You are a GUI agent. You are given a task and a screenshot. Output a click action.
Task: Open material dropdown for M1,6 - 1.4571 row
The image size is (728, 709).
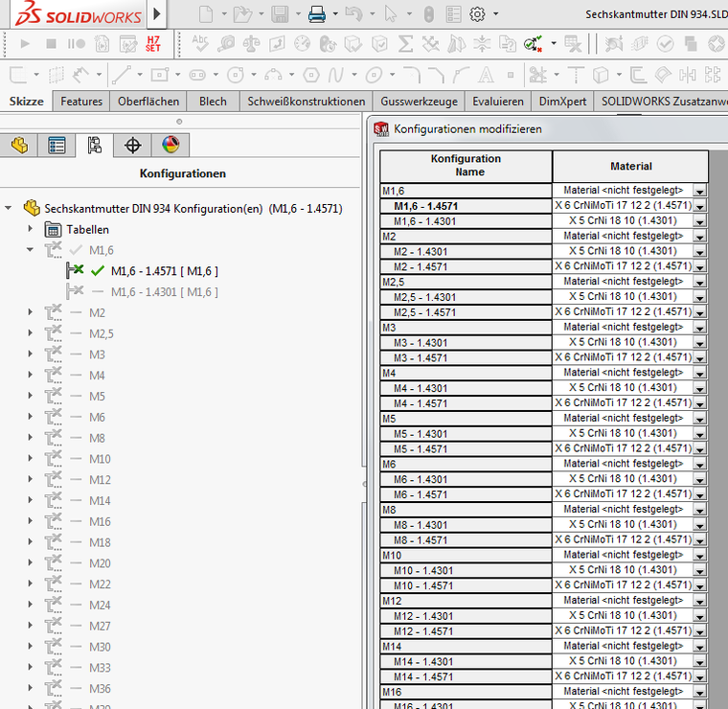[699, 206]
